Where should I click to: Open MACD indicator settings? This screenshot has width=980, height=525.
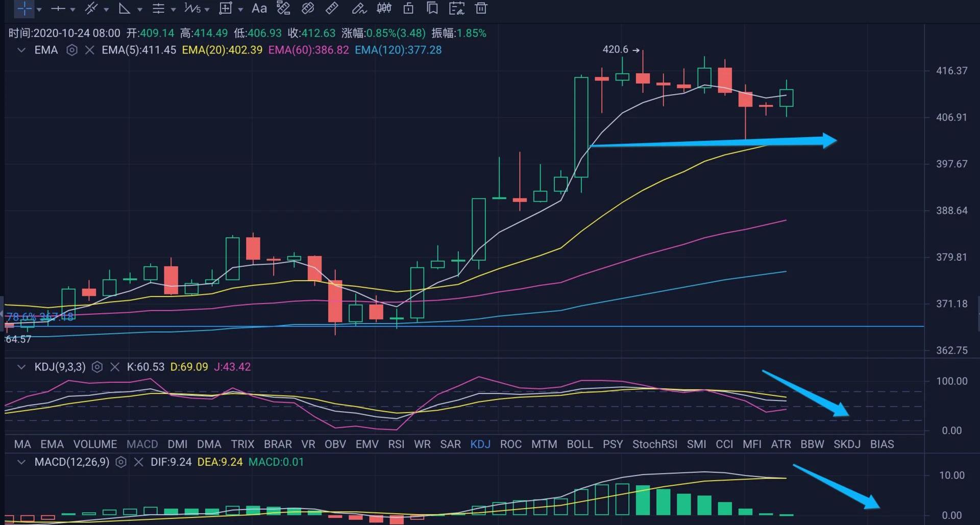[121, 462]
